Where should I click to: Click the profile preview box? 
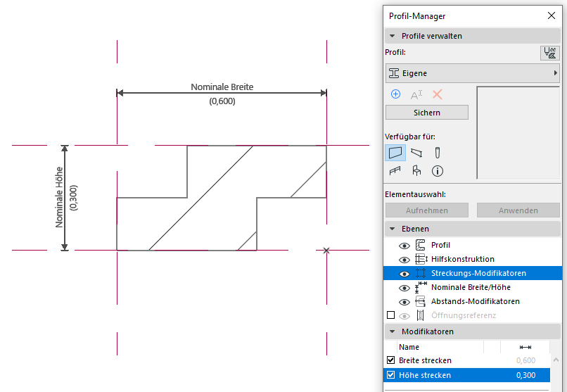(518, 133)
